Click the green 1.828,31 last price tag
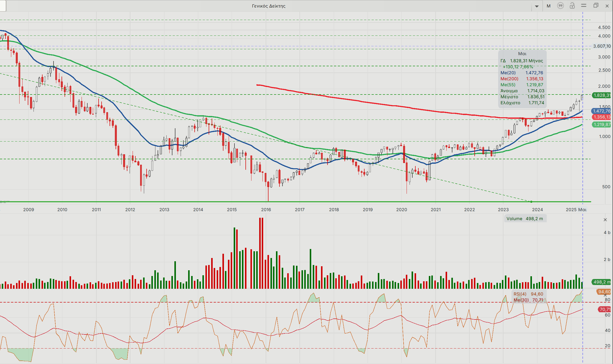The image size is (613, 364). pyautogui.click(x=601, y=95)
